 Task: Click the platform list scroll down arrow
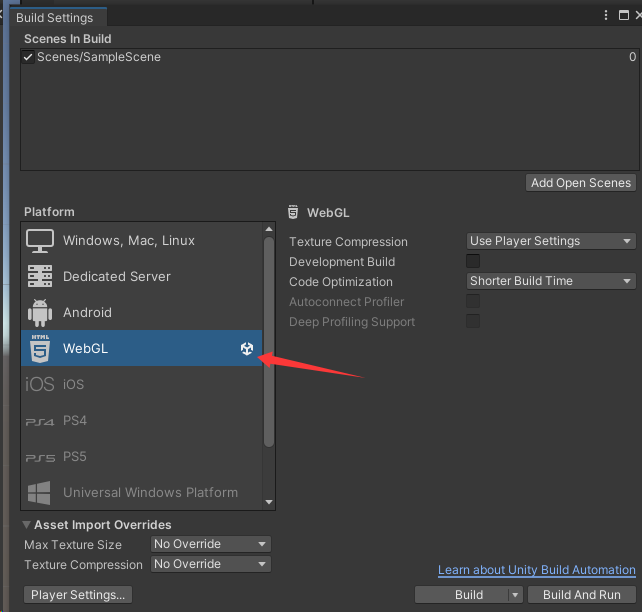point(269,502)
